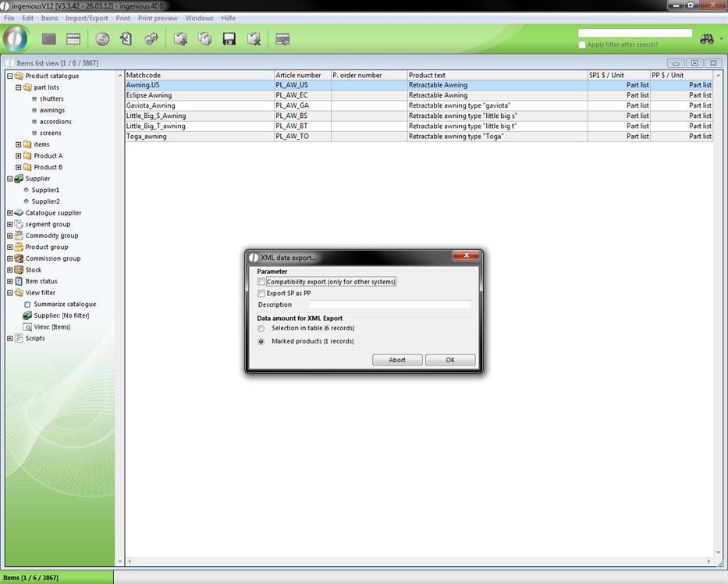Image resolution: width=728 pixels, height=584 pixels.
Task: Click the dollar coin toolbar icon
Action: 102,39
